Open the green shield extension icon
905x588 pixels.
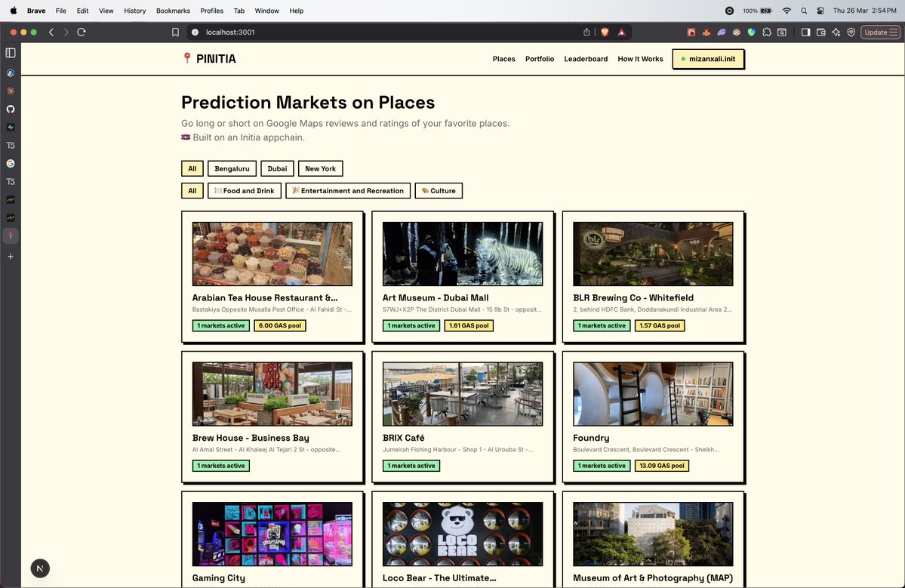pos(752,32)
